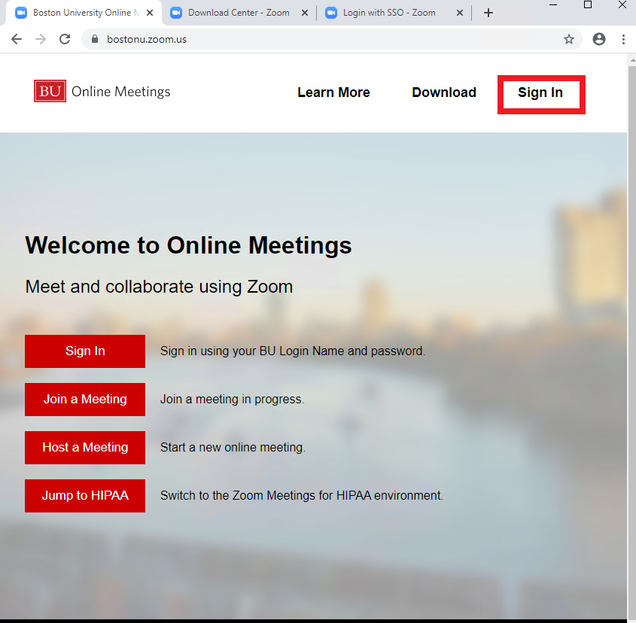
Task: Click the red Sign In button
Action: [85, 351]
